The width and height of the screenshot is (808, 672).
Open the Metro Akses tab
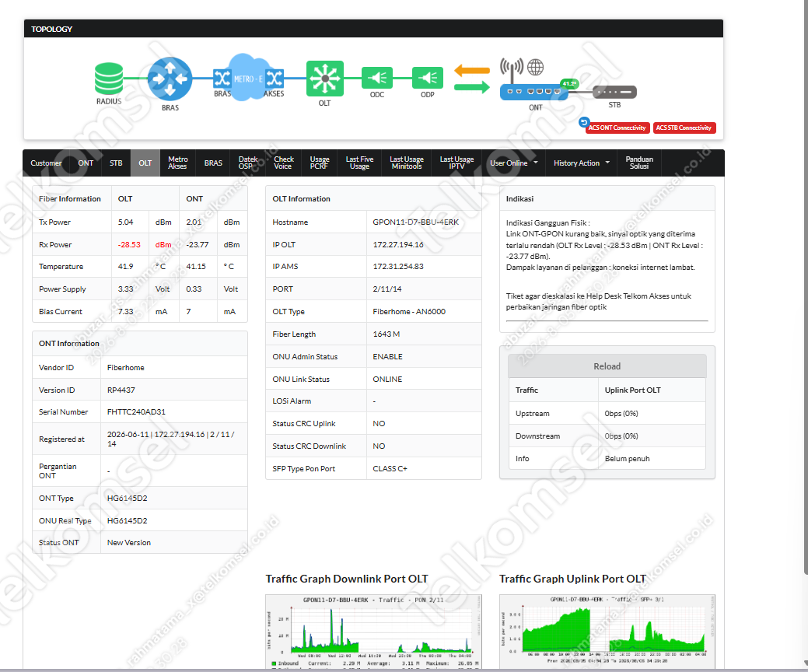(178, 163)
